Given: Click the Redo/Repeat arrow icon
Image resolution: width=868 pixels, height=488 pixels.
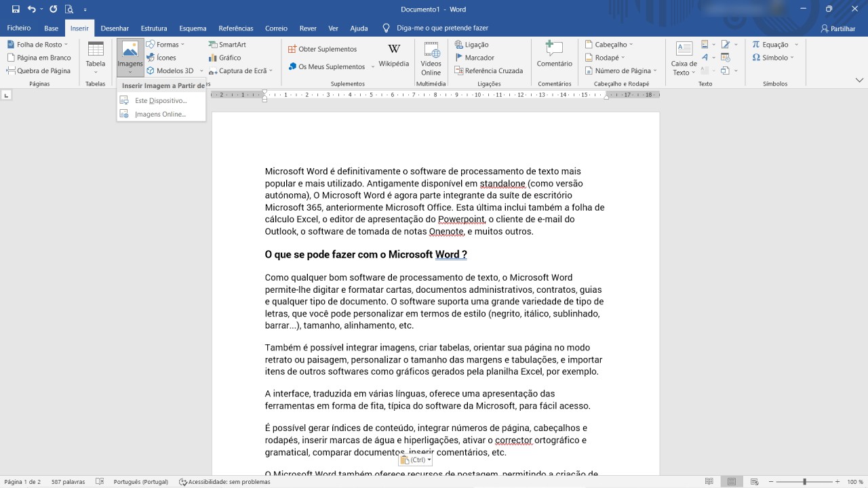Looking at the screenshot, I should coord(54,9).
